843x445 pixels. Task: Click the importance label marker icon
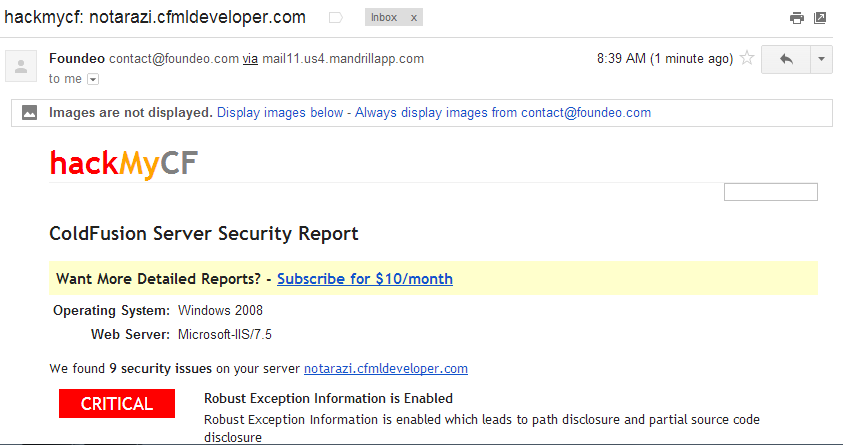335,18
